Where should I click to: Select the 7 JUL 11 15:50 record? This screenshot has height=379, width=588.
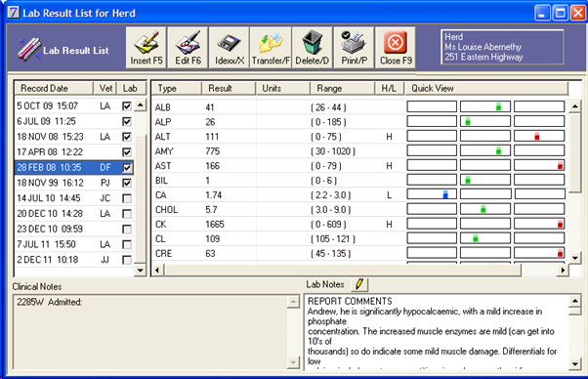[x=74, y=244]
